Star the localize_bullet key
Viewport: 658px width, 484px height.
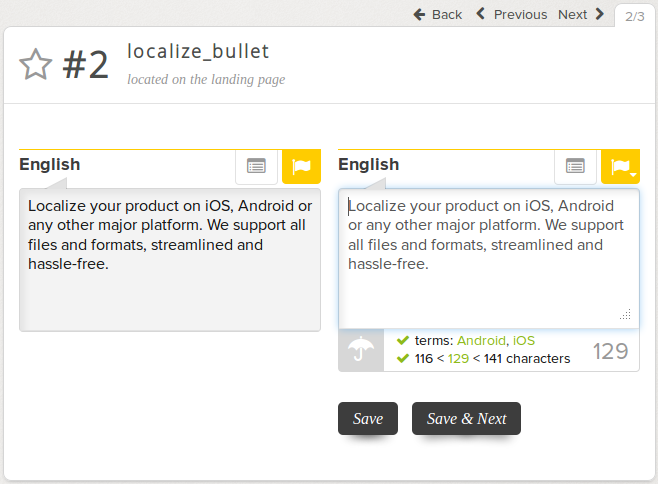click(36, 64)
